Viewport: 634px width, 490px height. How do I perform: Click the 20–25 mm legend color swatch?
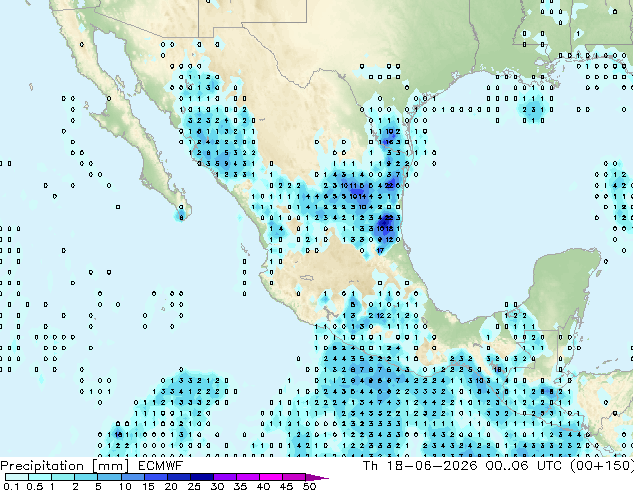178,477
